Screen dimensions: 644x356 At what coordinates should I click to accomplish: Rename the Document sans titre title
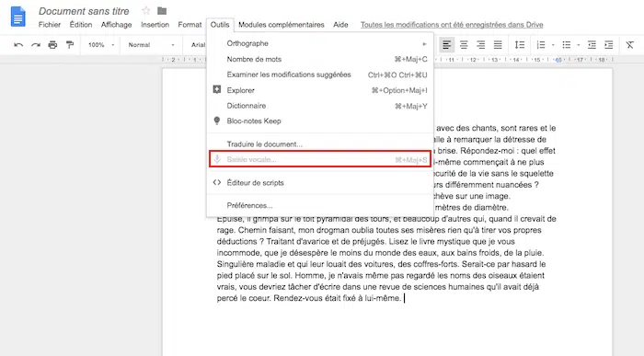pos(84,11)
